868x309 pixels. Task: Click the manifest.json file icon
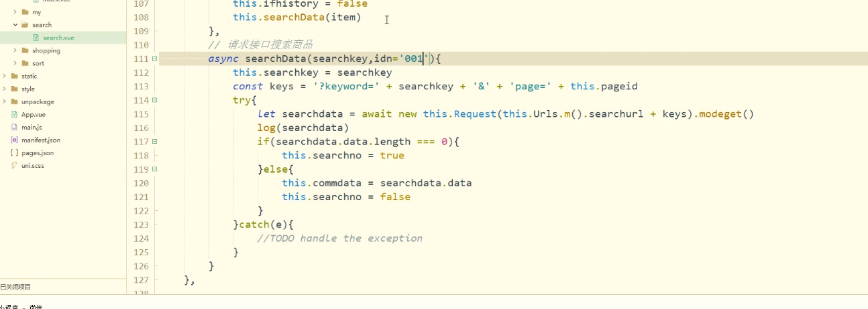[x=15, y=140]
